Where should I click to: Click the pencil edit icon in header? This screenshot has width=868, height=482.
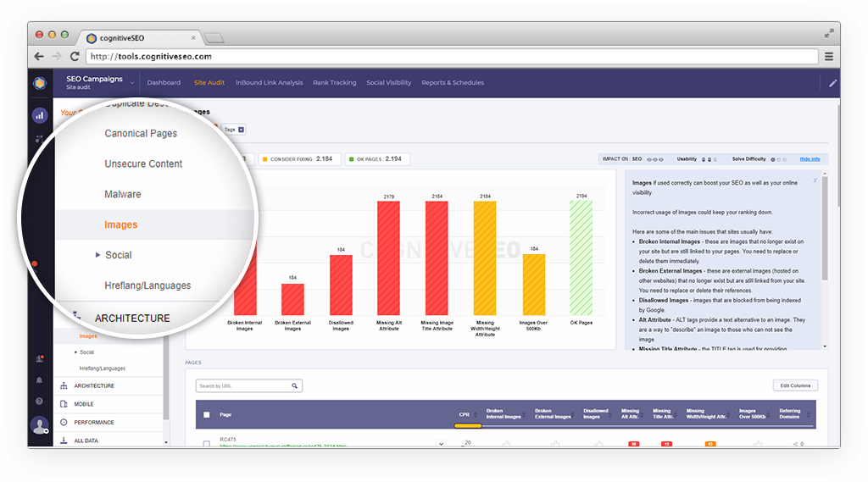pos(832,83)
